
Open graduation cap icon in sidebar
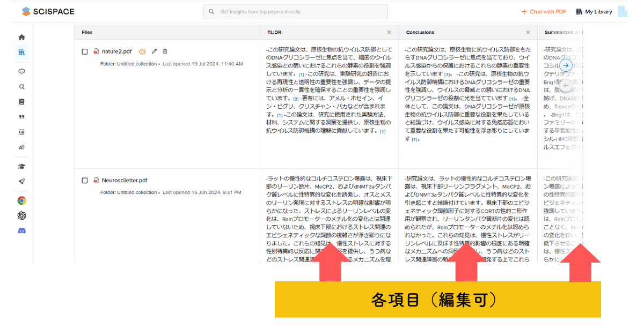pyautogui.click(x=21, y=166)
